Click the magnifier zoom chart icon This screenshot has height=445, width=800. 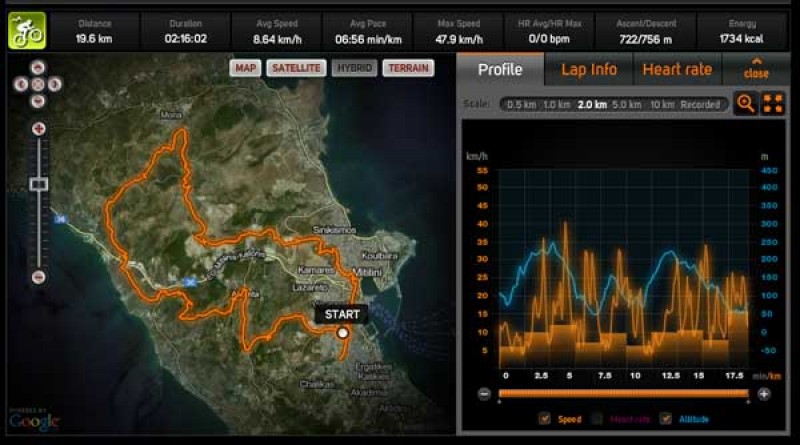point(745,104)
